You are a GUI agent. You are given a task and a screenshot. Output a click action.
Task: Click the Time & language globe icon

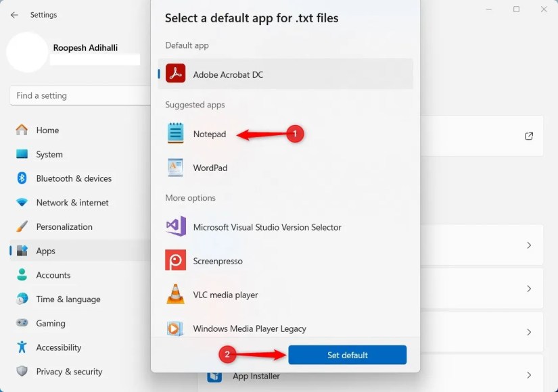[x=22, y=299]
